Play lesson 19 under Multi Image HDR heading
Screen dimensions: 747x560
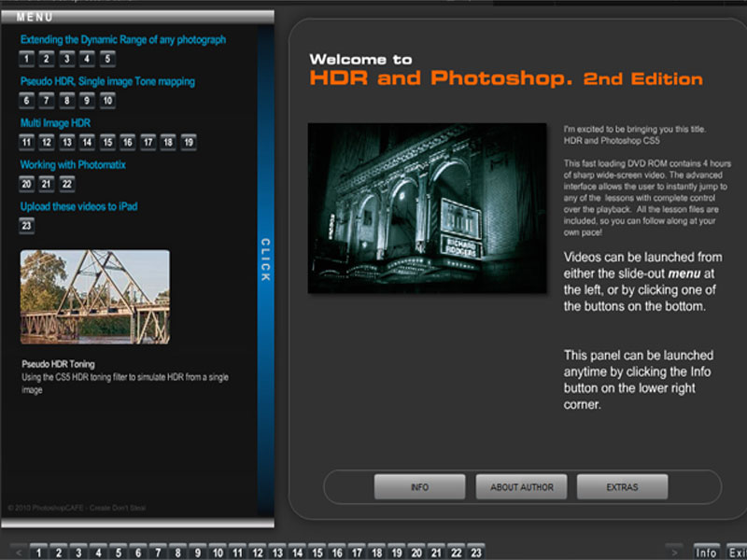[189, 143]
